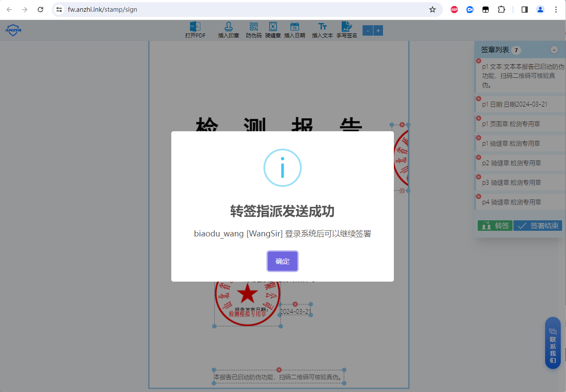
Task: Click the ANZHI logo in the corner
Action: 13,30
